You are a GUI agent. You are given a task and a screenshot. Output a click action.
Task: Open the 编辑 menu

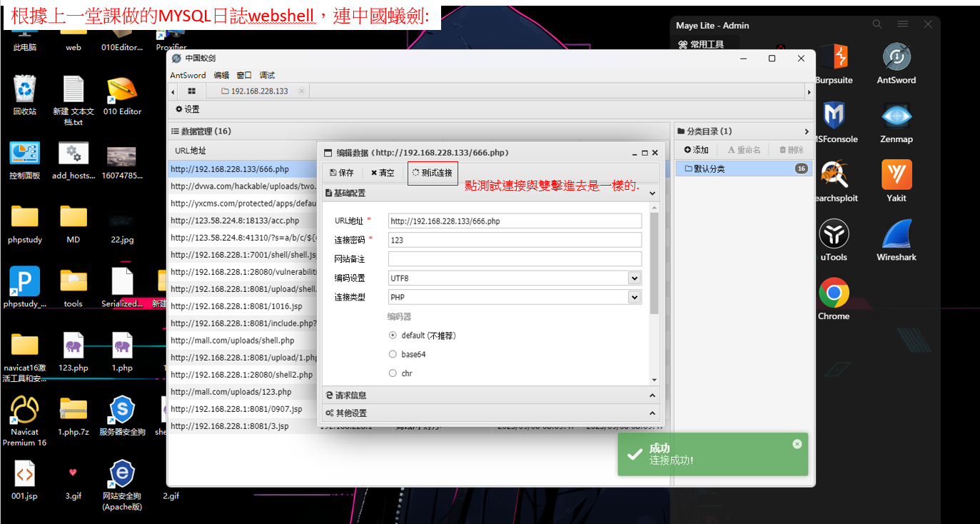(x=221, y=75)
